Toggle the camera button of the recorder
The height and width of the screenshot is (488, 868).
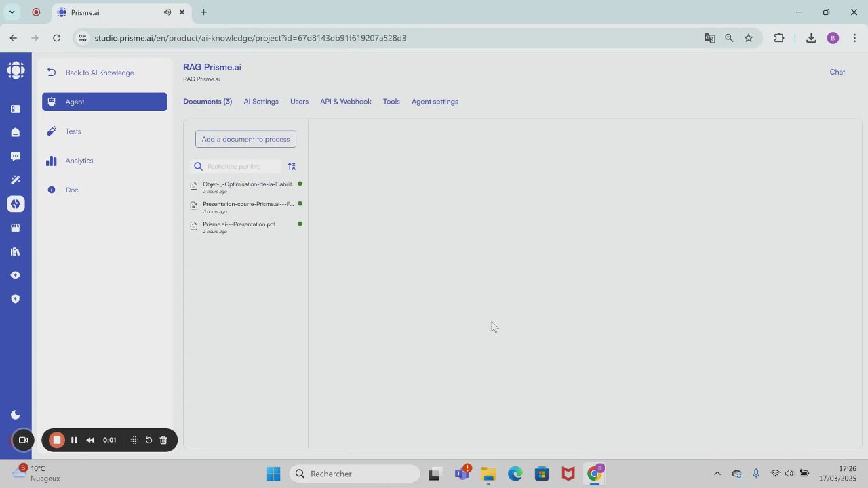[23, 440]
